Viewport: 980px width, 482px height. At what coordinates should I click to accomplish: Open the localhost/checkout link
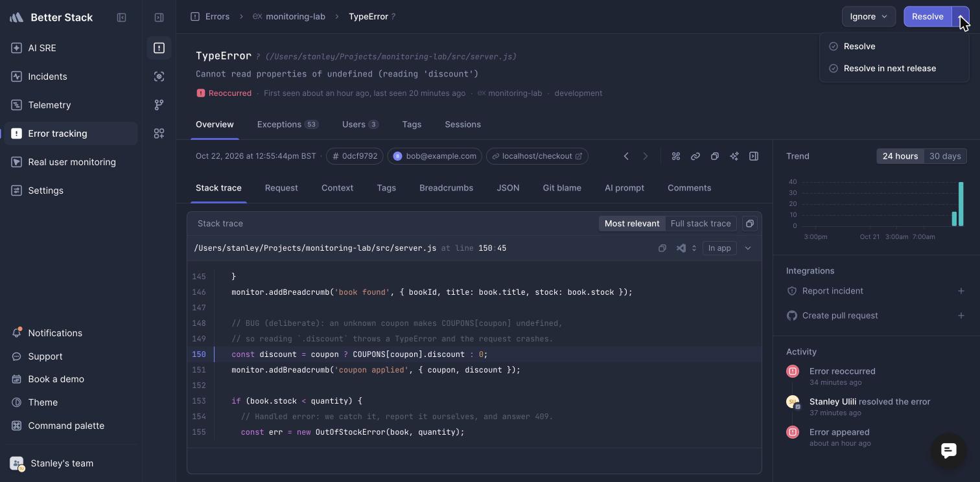coord(537,156)
